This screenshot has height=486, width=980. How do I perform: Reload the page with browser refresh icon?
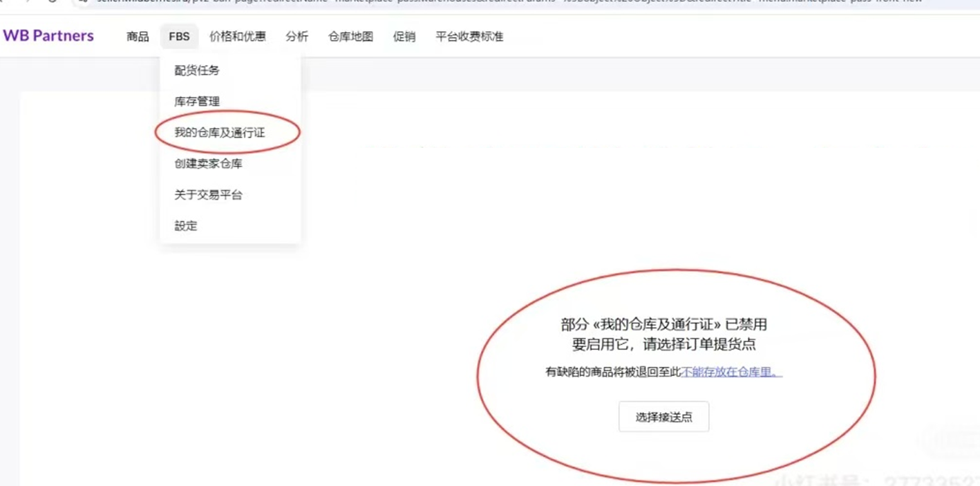[x=53, y=1]
